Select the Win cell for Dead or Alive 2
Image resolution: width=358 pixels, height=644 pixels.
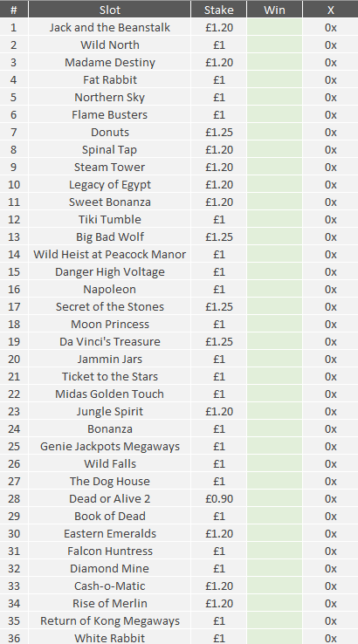click(x=274, y=498)
